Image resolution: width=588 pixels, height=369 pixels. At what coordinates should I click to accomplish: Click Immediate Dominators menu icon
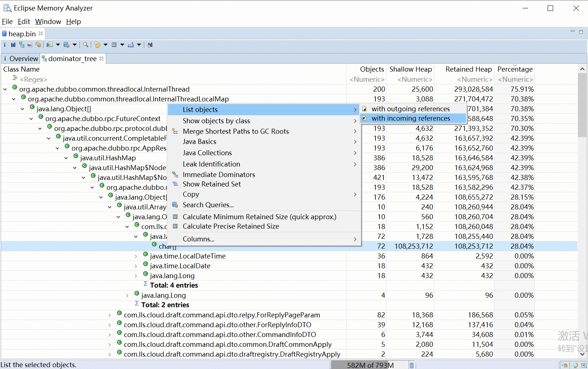click(x=175, y=175)
